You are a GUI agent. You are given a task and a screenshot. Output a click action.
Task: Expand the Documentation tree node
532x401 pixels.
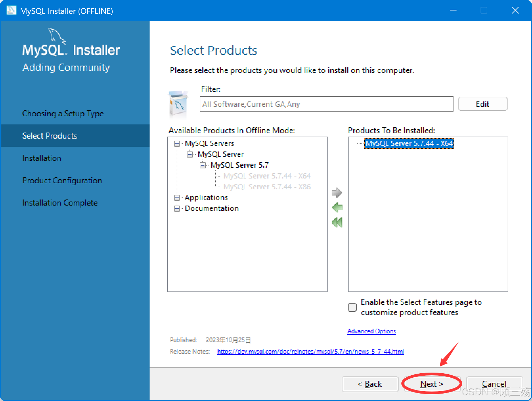177,209
